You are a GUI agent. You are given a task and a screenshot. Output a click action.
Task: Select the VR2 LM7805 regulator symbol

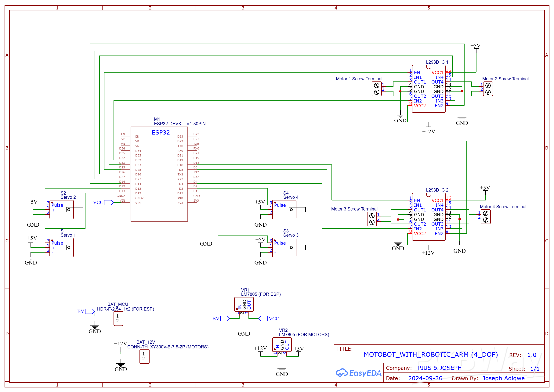point(282,345)
